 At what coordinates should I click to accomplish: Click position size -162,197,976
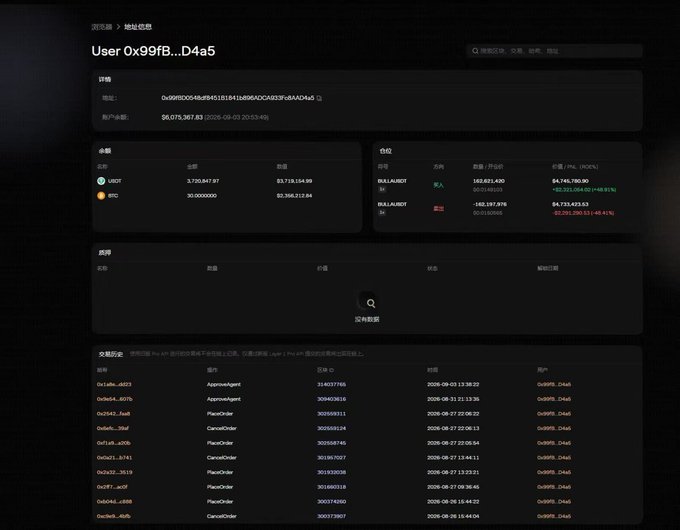(x=490, y=204)
